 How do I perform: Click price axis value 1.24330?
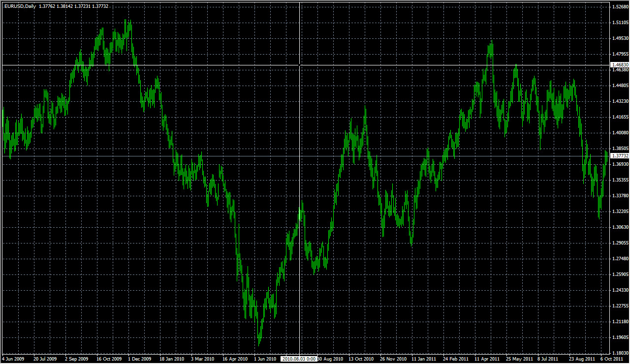click(x=620, y=290)
